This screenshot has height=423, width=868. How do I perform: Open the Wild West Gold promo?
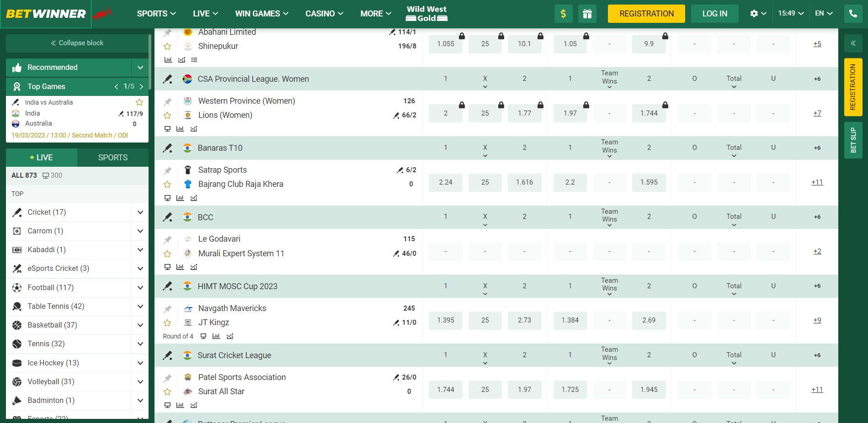pos(426,14)
